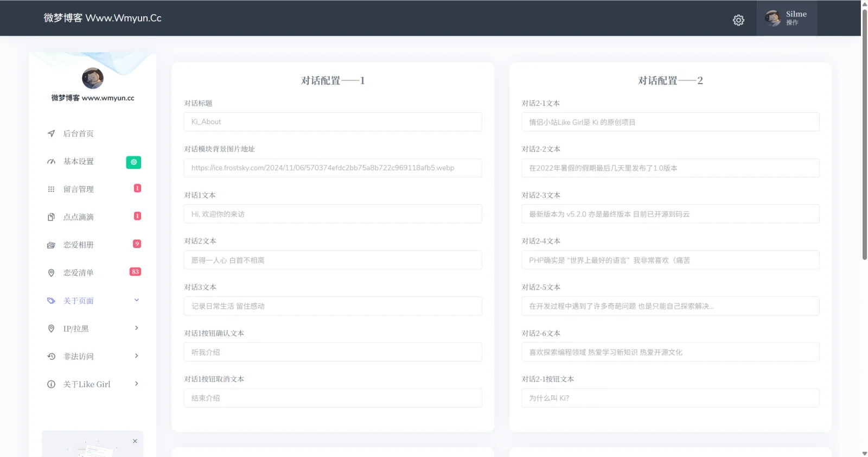Click the 对话配置——1 heading

tap(333, 81)
